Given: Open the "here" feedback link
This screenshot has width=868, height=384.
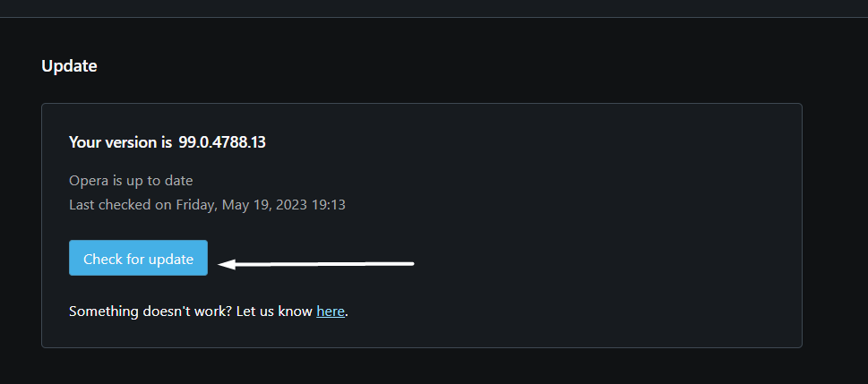Looking at the screenshot, I should pos(331,311).
